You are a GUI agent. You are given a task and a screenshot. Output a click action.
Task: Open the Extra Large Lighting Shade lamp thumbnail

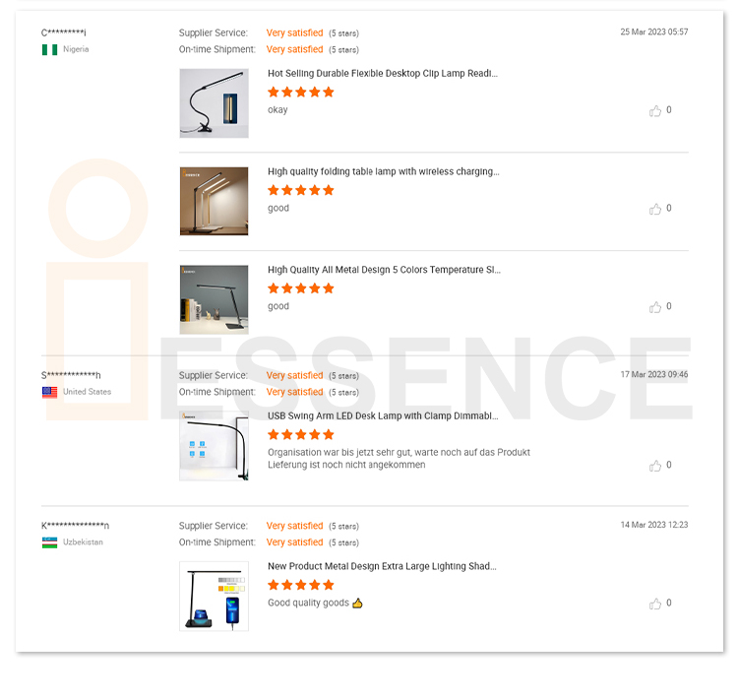click(214, 596)
